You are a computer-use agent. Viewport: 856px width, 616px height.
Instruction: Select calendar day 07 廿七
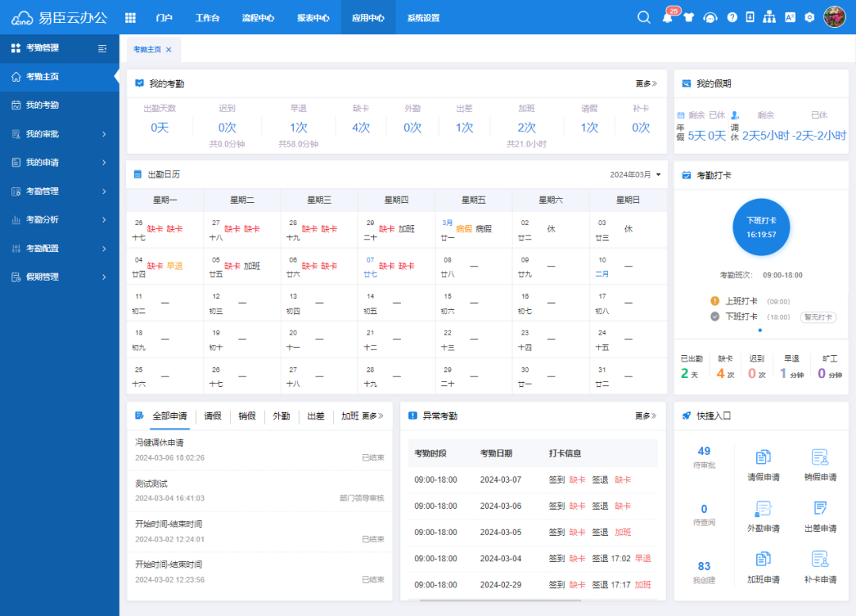tap(396, 266)
